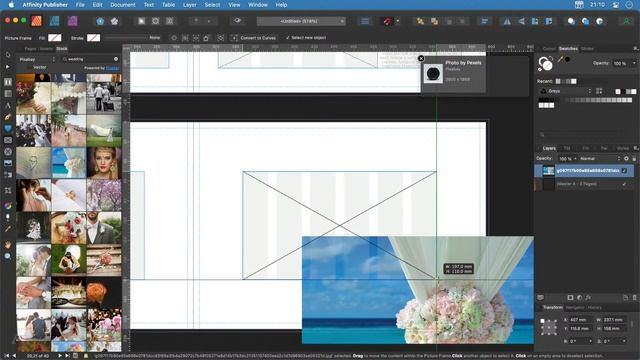Click layer settings gear icon
Image resolution: width=640 pixels, height=360 pixels.
(626, 158)
